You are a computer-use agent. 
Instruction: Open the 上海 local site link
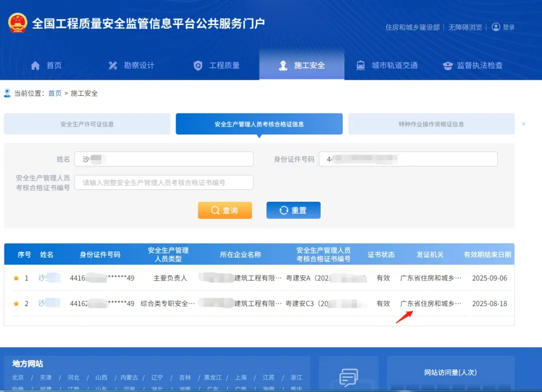click(x=240, y=377)
